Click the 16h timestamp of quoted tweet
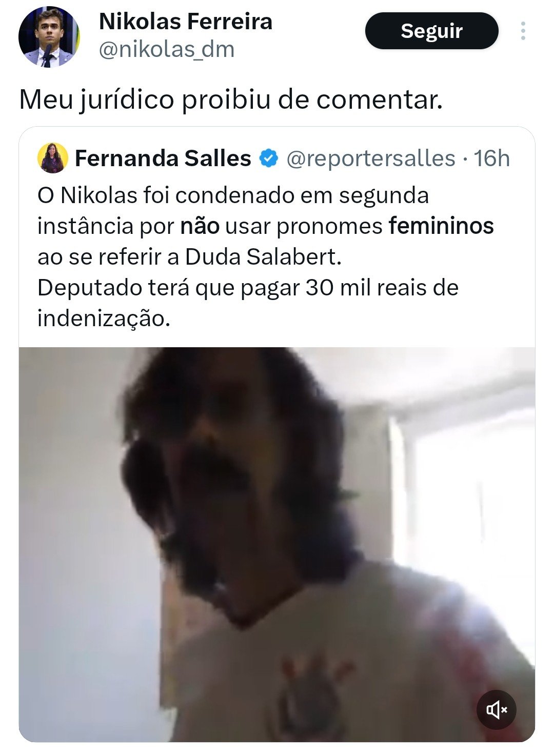Screen dimensions: 554x756 coord(491,158)
